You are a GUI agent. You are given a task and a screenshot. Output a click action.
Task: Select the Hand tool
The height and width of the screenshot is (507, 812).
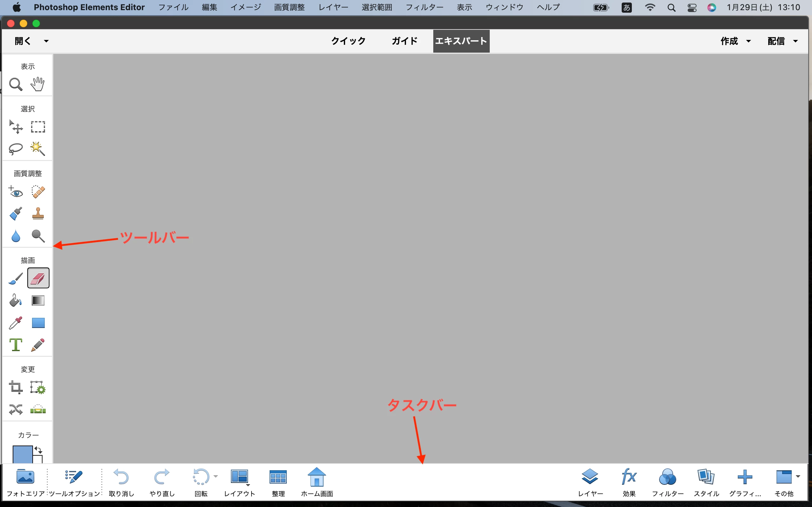(x=37, y=84)
